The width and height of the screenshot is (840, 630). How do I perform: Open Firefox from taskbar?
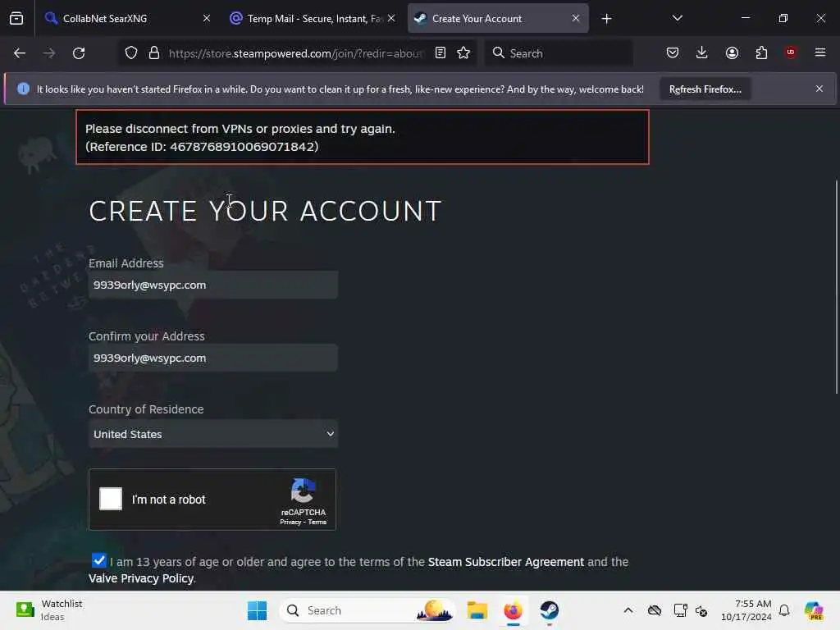(x=514, y=610)
